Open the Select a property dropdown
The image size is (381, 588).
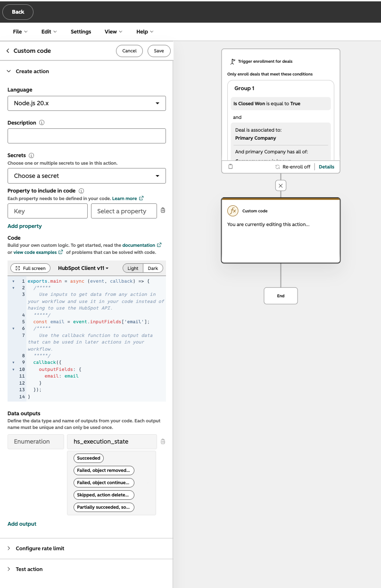point(124,211)
